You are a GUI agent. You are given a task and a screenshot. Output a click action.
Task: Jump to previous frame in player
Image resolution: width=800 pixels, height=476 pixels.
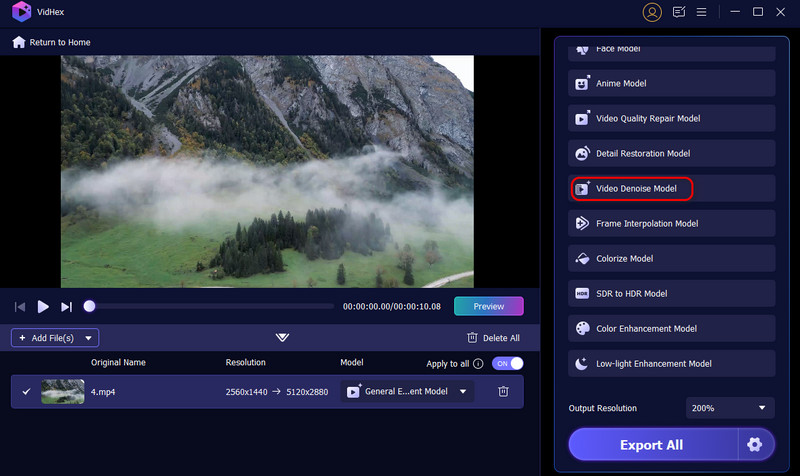pyautogui.click(x=20, y=307)
